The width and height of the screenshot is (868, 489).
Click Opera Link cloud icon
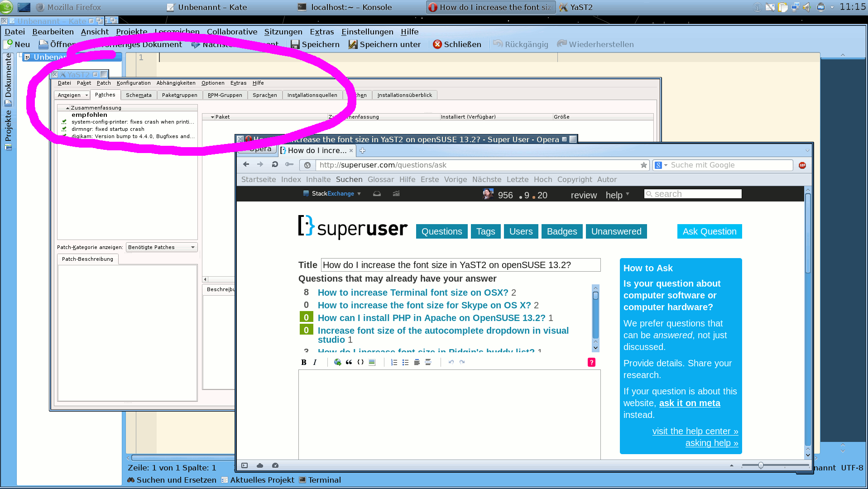tap(260, 465)
